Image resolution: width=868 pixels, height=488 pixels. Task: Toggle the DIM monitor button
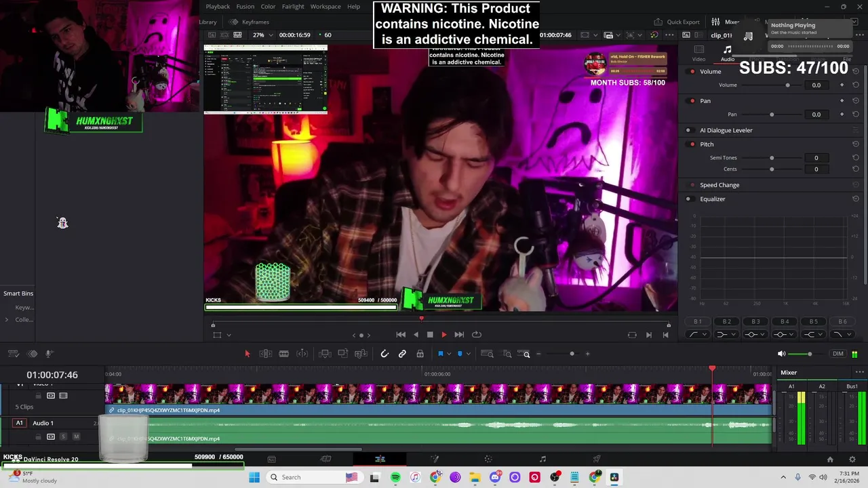(x=838, y=354)
